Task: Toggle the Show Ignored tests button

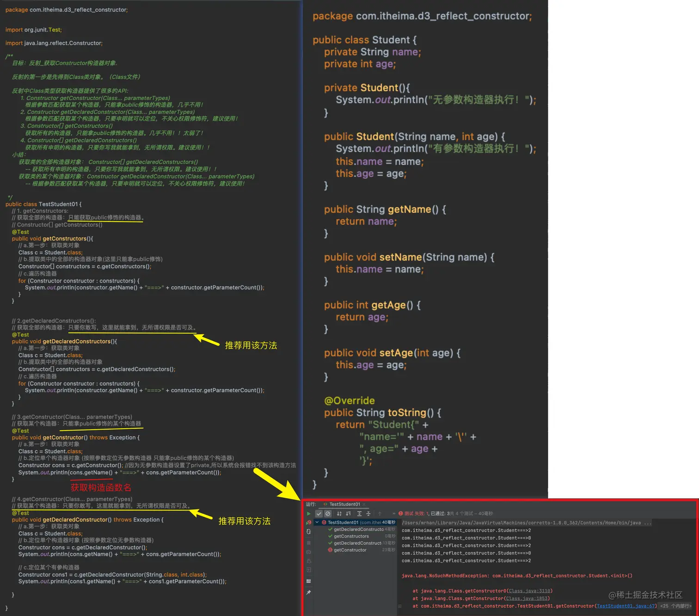Action: 328,513
